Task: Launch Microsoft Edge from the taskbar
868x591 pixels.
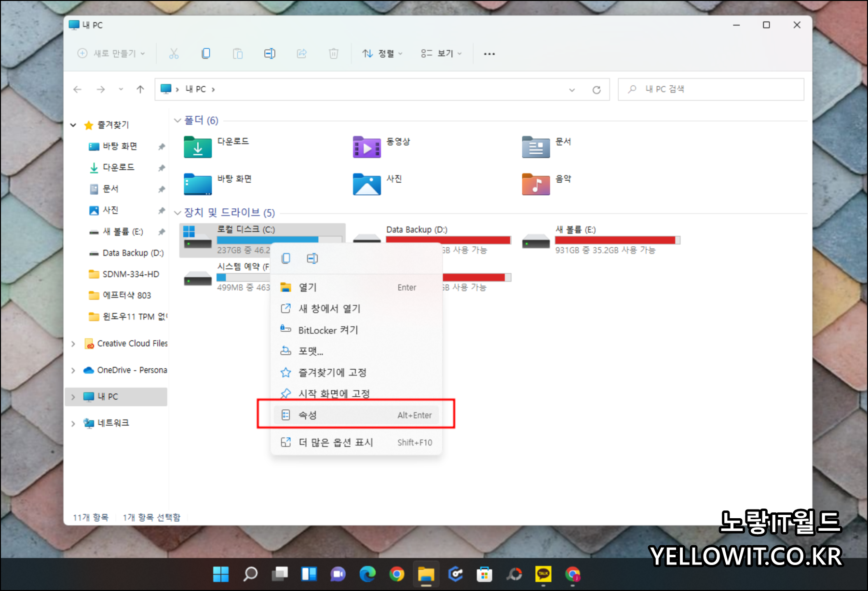Action: pyautogui.click(x=367, y=574)
